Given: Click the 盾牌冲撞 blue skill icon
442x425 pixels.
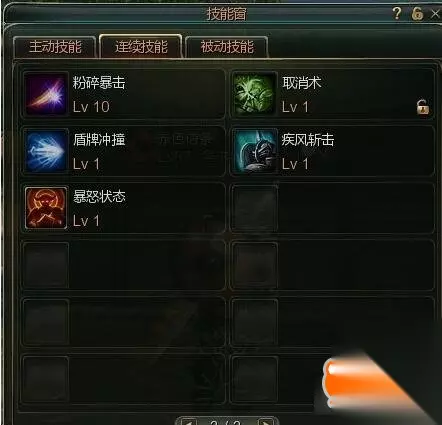Looking at the screenshot, I should coord(46,151).
